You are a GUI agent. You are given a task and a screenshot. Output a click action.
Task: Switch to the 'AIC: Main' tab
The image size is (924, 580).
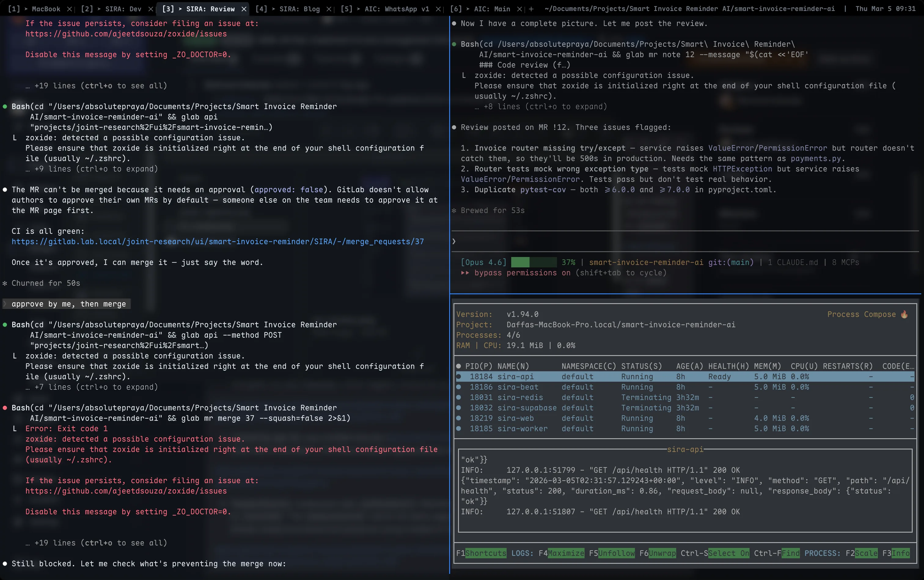coord(493,9)
